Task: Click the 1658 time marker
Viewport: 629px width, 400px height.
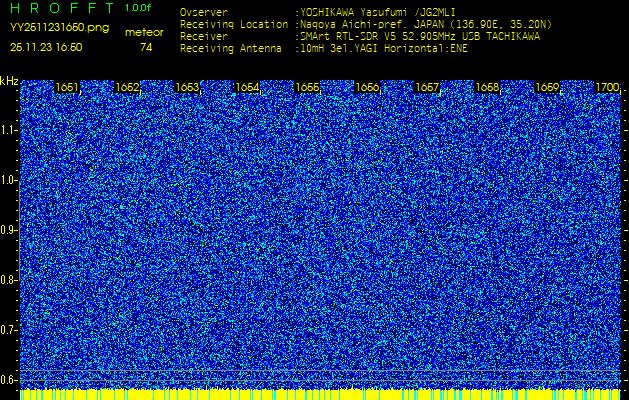Action: click(x=487, y=87)
